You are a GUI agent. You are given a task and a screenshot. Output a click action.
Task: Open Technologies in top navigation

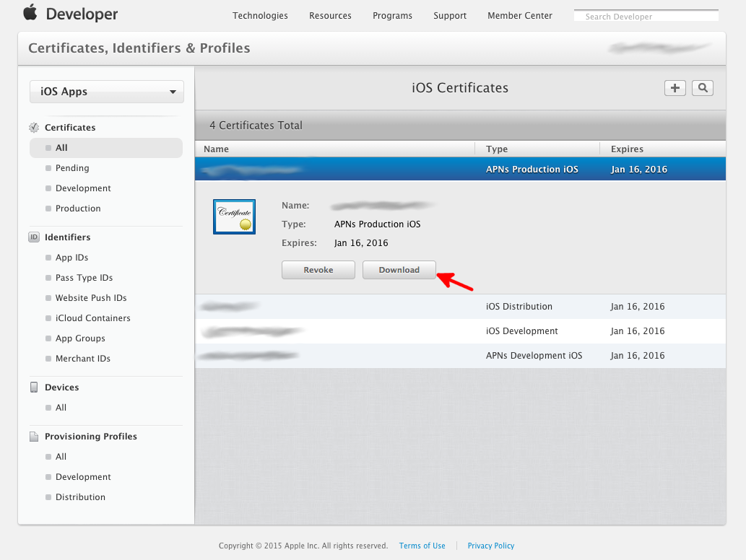pyautogui.click(x=260, y=16)
